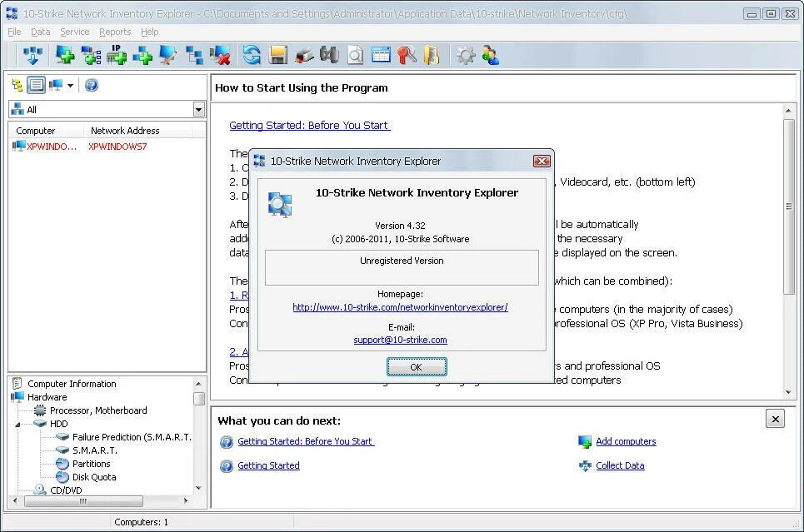Click the 'Add computers' link
Viewport: 804px width, 532px height.
(626, 441)
